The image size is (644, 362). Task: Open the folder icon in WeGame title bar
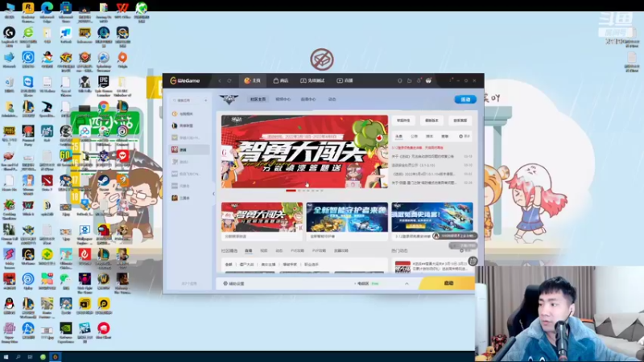[410, 81]
